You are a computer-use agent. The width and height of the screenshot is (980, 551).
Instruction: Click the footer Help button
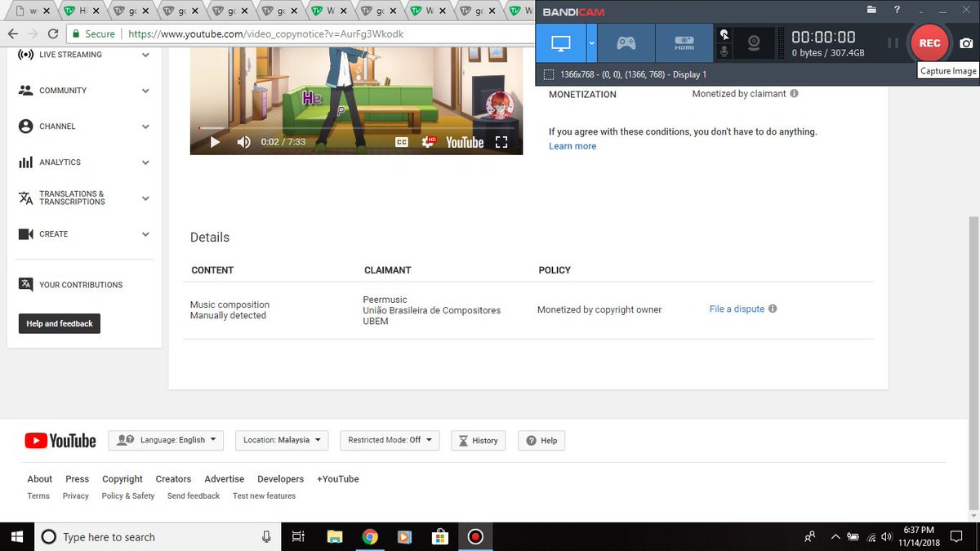(x=541, y=440)
